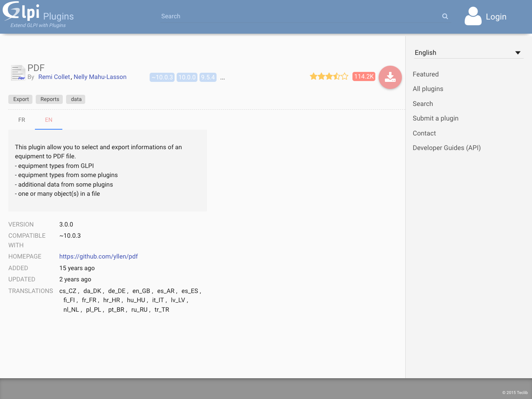Click the 114.2K downloads badge
Screen dimensions: 532x399
click(364, 76)
